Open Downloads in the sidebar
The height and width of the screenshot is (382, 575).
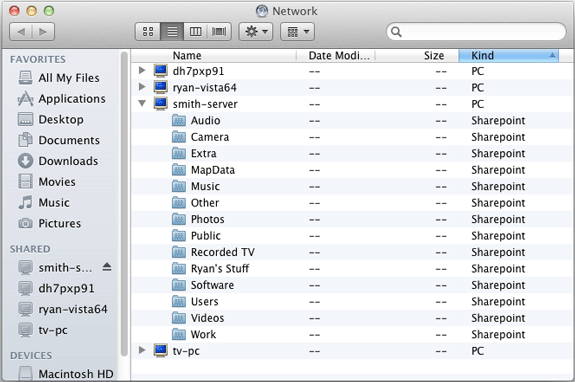(x=58, y=161)
